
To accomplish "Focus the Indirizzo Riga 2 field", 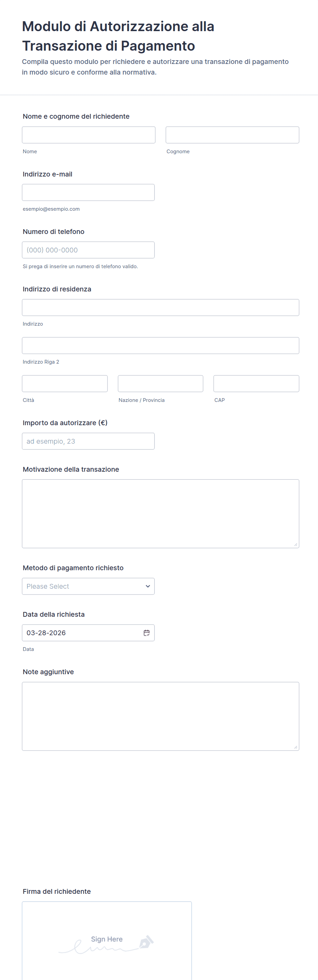I will click(x=160, y=345).
